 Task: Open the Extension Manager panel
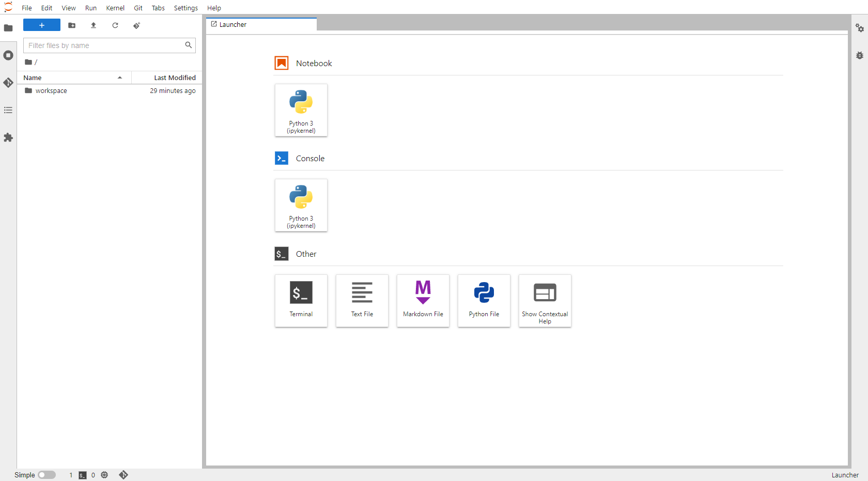[8, 137]
